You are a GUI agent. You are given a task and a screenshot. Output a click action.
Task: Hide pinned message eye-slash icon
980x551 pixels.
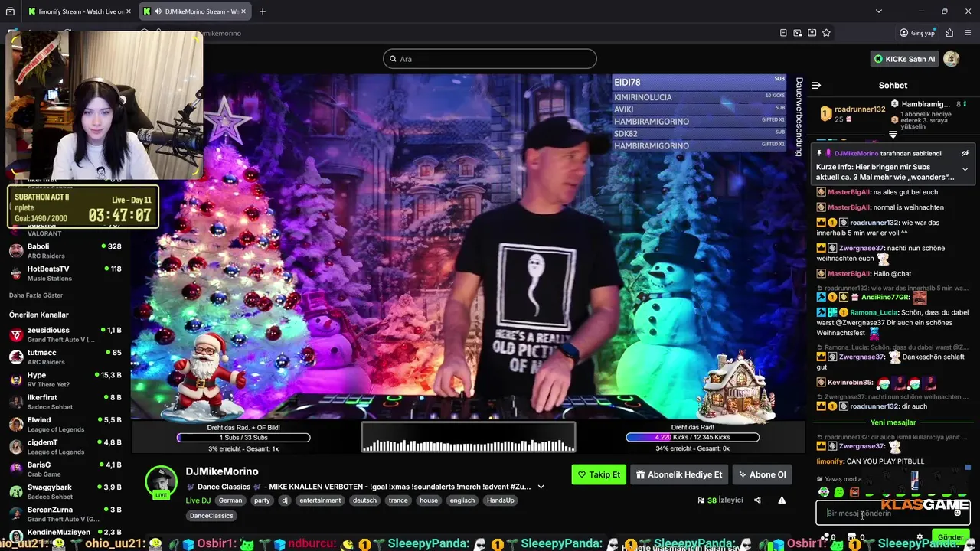tap(965, 153)
